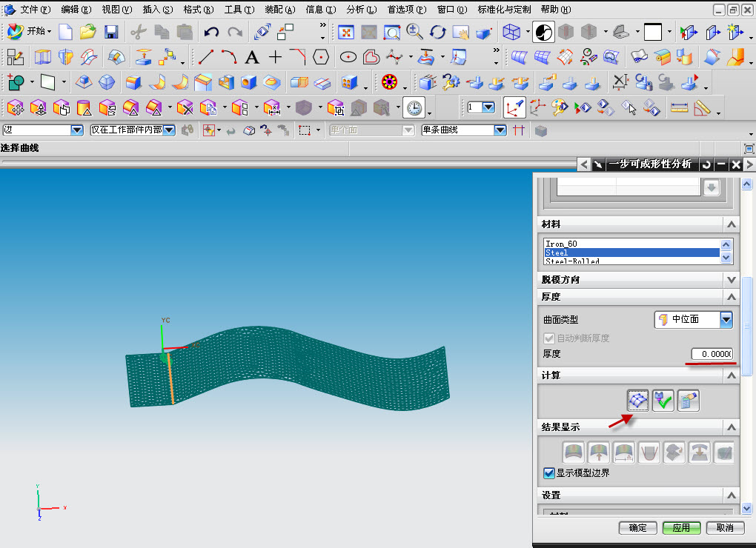Click dialog vertical scrollbar down arrow
756x548 pixels.
click(x=747, y=508)
